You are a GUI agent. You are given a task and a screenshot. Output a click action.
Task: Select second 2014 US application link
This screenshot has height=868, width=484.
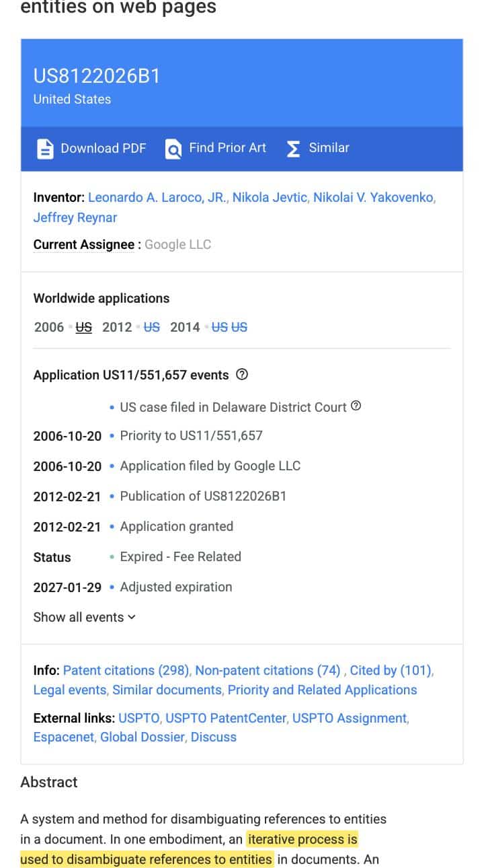tap(239, 327)
